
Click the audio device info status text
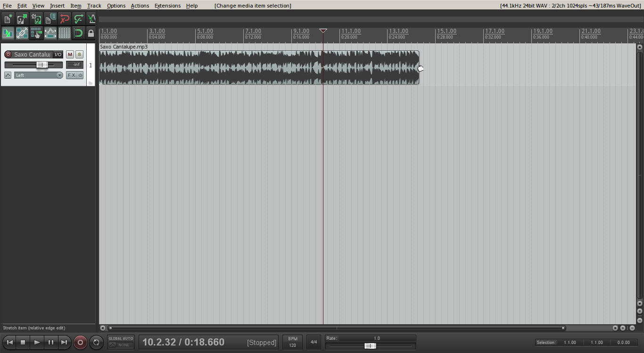coord(571,6)
